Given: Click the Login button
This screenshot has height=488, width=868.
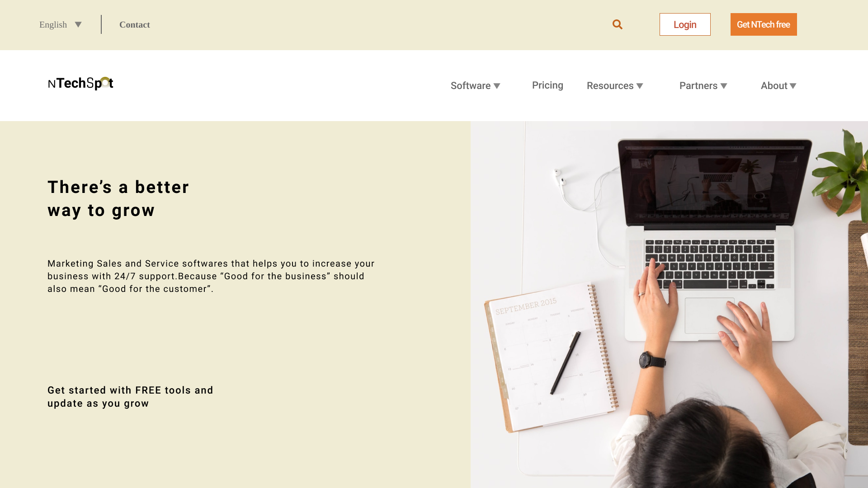Looking at the screenshot, I should tap(685, 24).
